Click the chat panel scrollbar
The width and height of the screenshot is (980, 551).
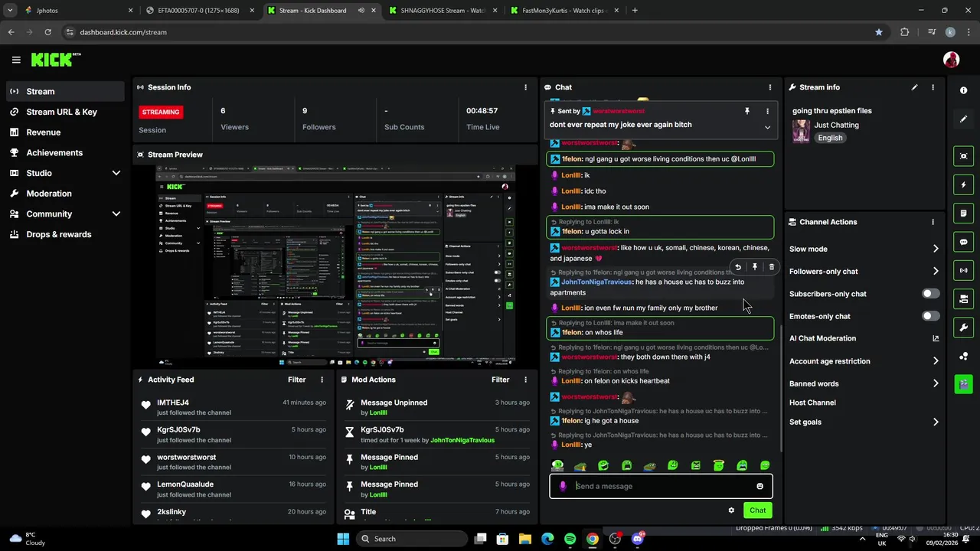tap(782, 386)
